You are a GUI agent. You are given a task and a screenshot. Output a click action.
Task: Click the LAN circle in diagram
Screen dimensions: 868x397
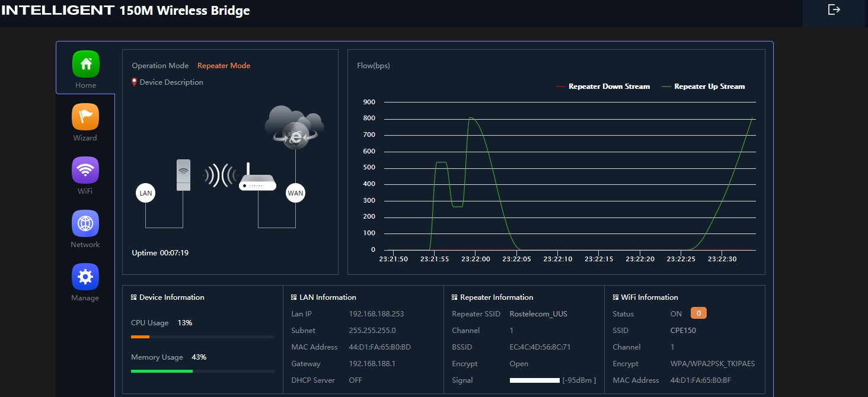(145, 193)
